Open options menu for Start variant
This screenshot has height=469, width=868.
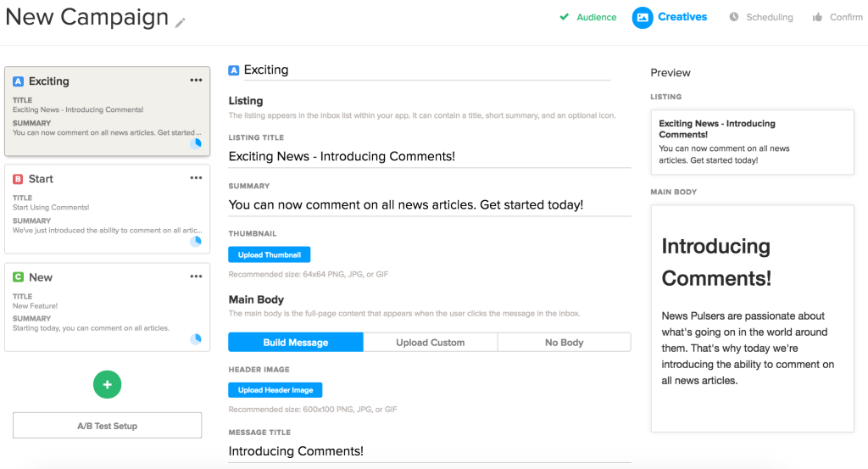tap(196, 178)
